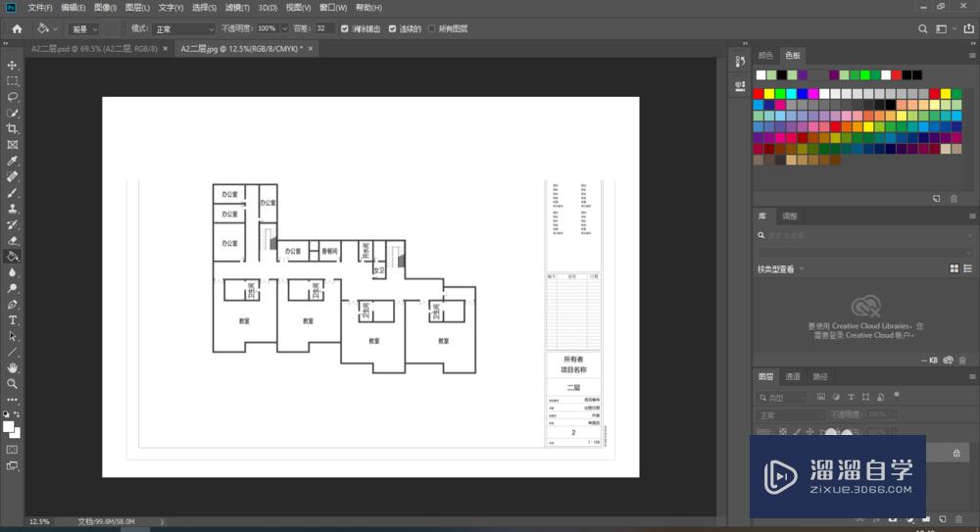The image size is (980, 532).
Task: Select the Crop tool
Action: (13, 128)
